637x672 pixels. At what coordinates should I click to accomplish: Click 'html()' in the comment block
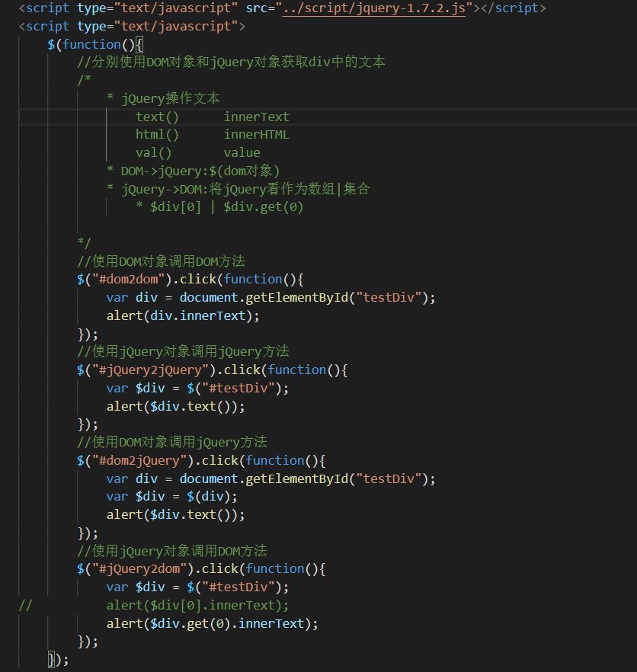(x=157, y=135)
